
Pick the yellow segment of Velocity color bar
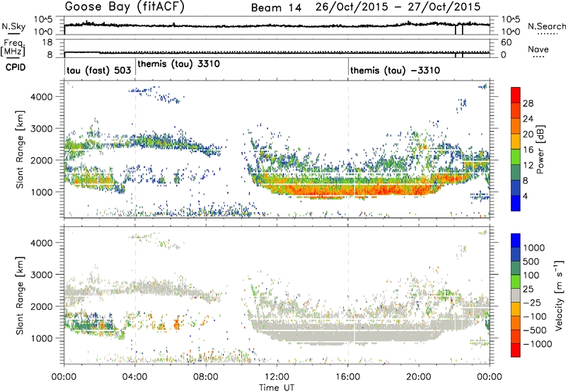[x=516, y=309]
